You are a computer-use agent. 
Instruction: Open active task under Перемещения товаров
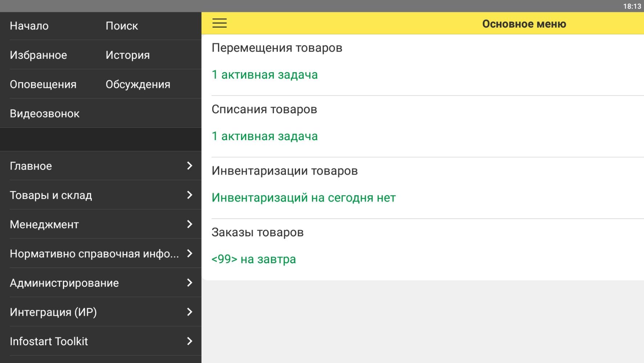(x=265, y=75)
